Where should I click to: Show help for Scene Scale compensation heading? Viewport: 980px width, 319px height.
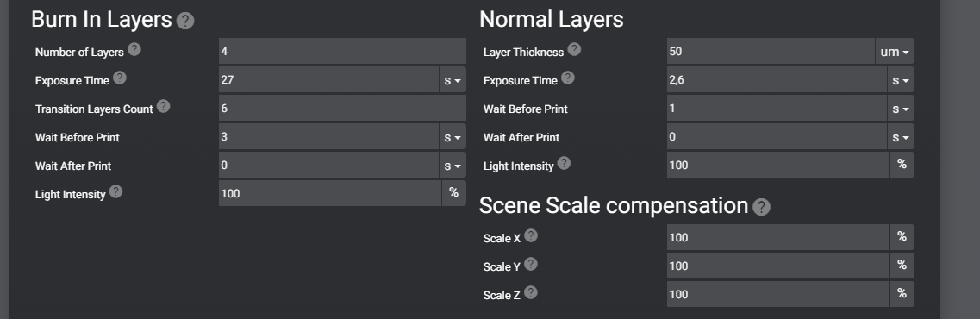(761, 207)
